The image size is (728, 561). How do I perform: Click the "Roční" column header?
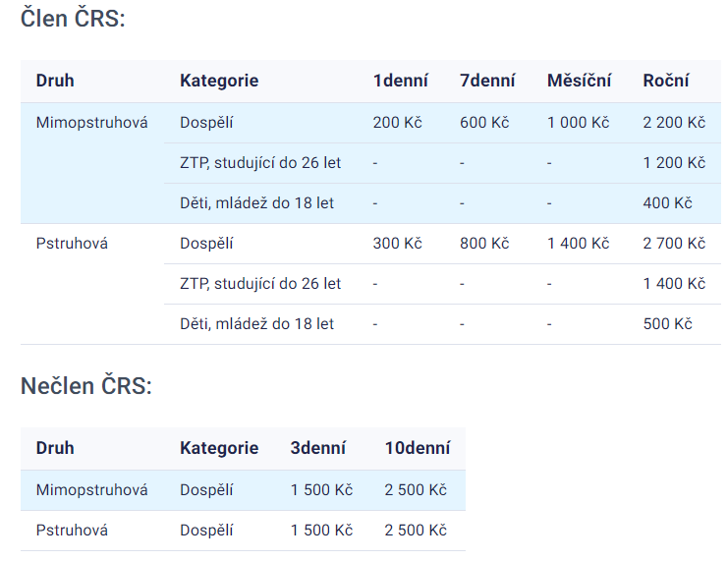click(666, 81)
